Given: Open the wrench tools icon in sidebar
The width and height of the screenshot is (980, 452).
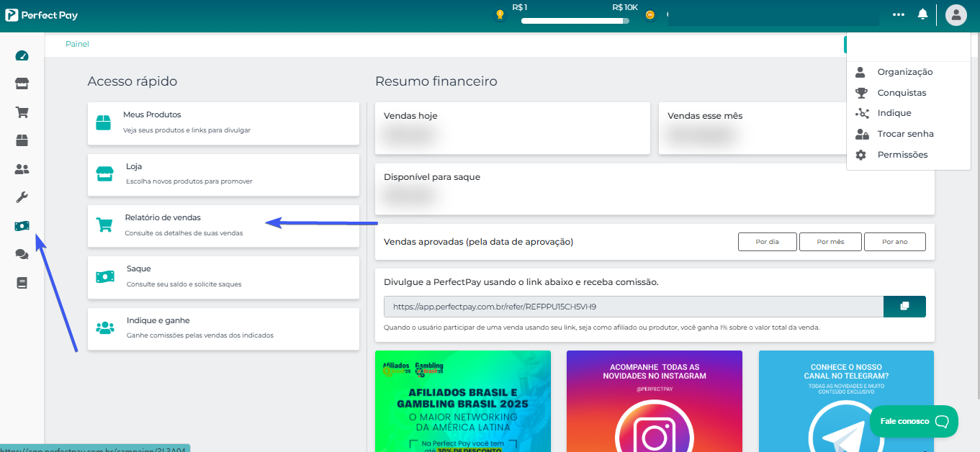Looking at the screenshot, I should click(22, 197).
